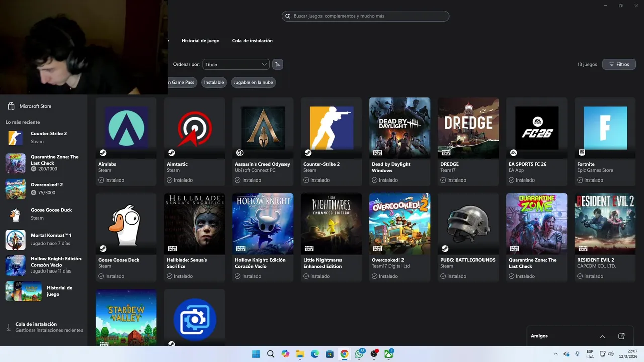Open the Assassin's Creed Odyssey cover
Screen dimensions: 644x362
point(263,128)
